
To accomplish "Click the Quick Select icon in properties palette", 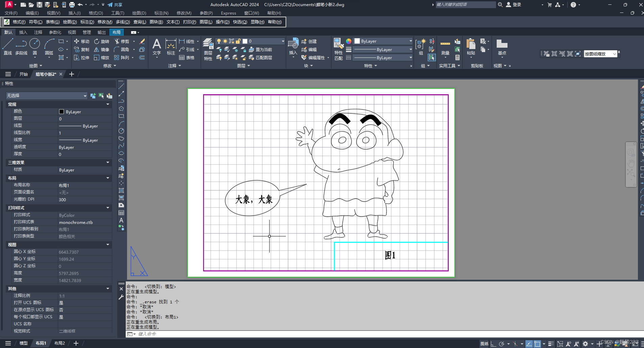I will pos(109,96).
